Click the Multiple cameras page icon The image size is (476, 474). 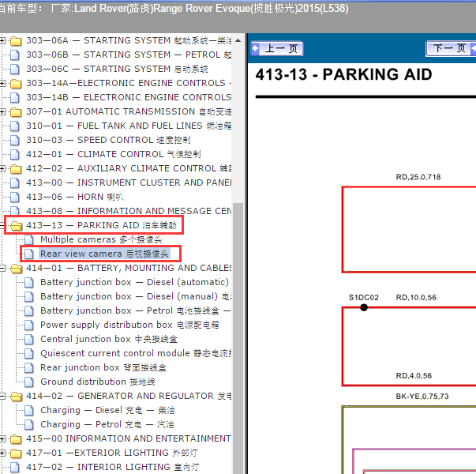30,239
